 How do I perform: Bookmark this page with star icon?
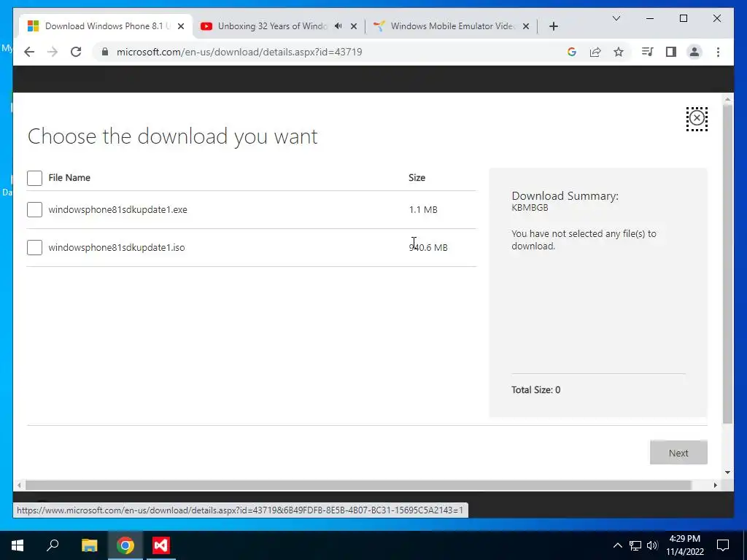tap(619, 52)
